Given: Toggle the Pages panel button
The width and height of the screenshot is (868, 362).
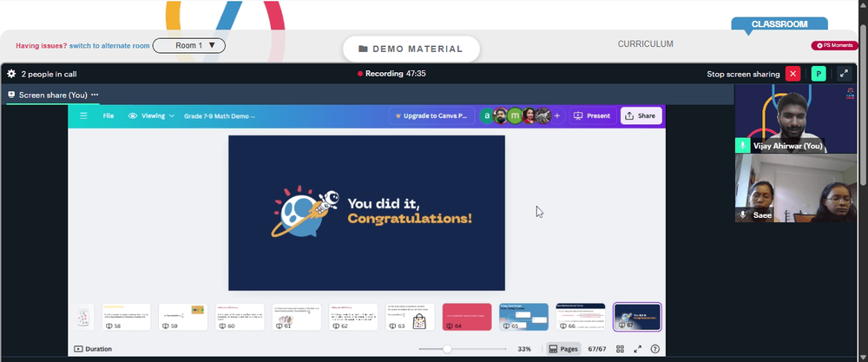Looking at the screenshot, I should point(563,349).
